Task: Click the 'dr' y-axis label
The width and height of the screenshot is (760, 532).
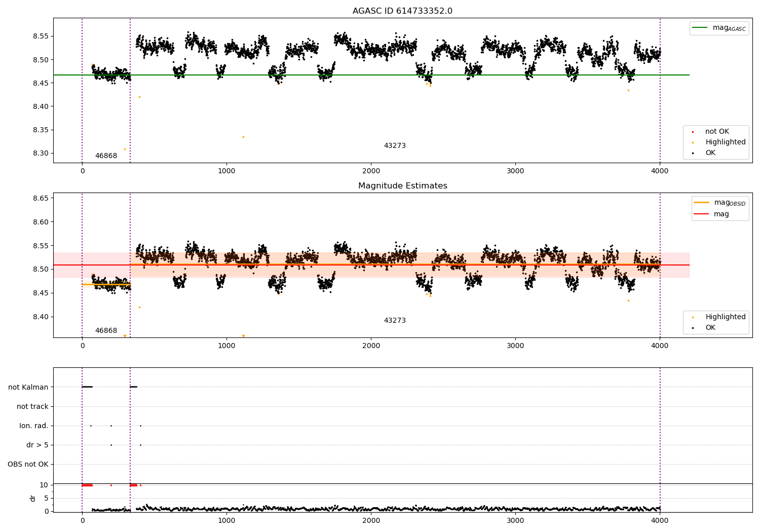Action: click(33, 498)
